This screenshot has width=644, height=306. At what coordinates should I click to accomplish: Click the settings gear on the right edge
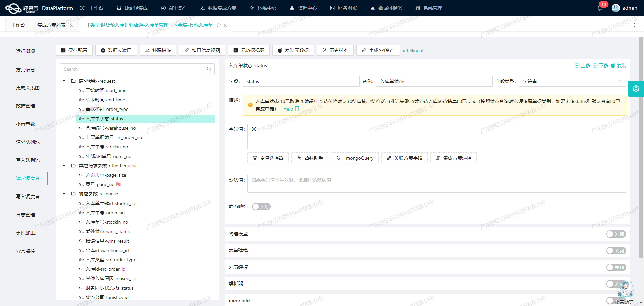[x=636, y=88]
